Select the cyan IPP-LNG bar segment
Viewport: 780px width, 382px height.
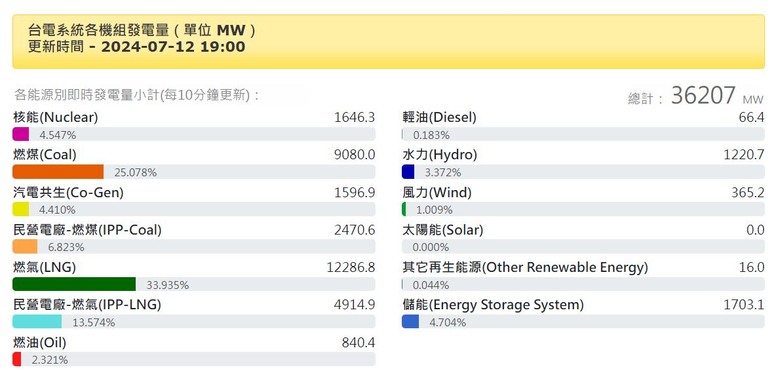(37, 321)
